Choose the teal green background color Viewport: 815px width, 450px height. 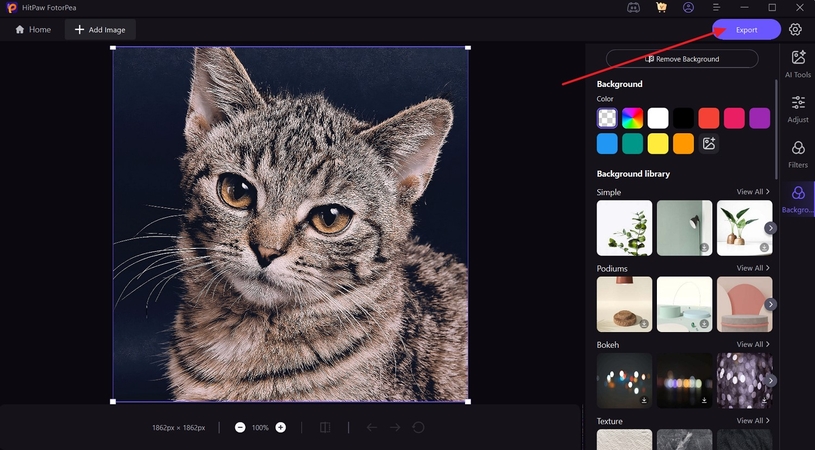click(633, 144)
